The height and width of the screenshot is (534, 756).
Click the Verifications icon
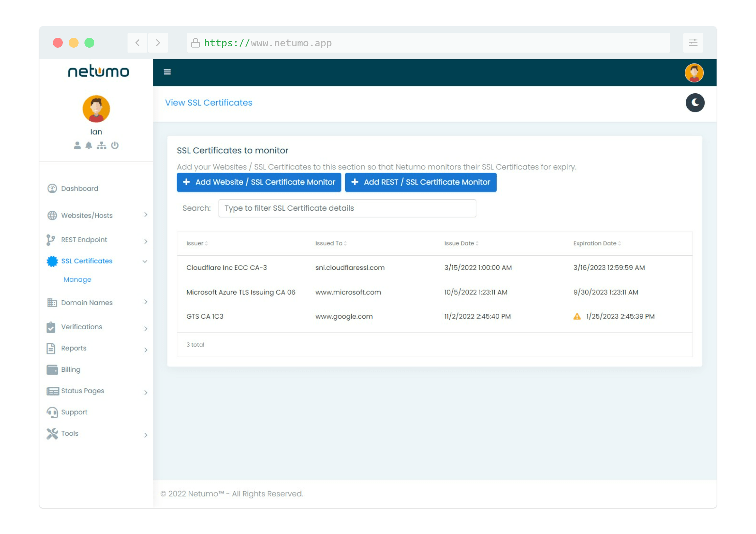[51, 327]
